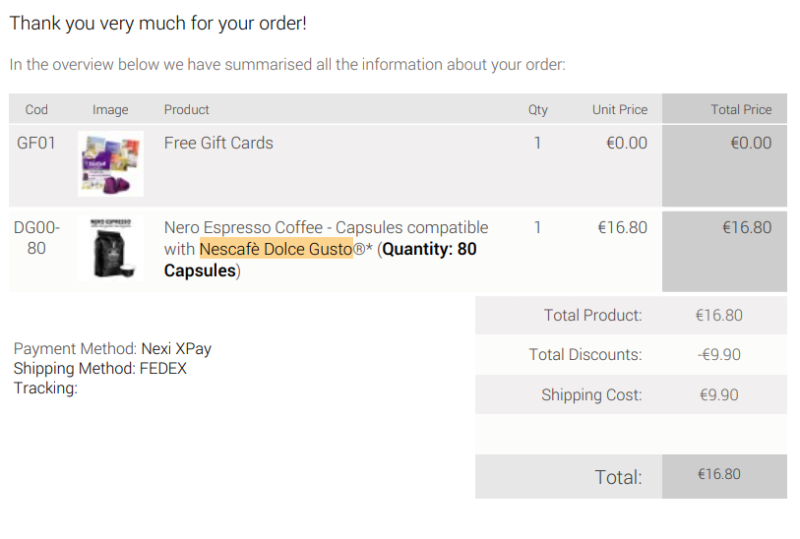Open the Nero Espresso coffee bag thumbnail
Screen dimensions: 800x539
click(111, 249)
